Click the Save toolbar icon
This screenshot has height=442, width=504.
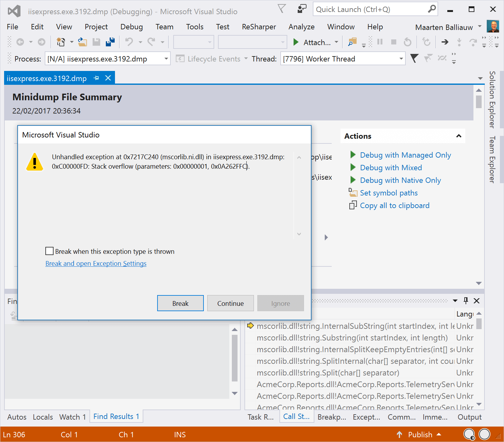(96, 42)
